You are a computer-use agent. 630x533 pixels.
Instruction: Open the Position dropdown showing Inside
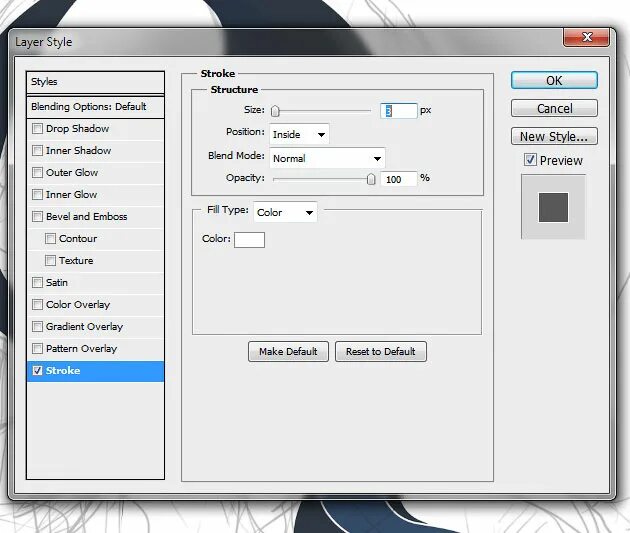(299, 135)
